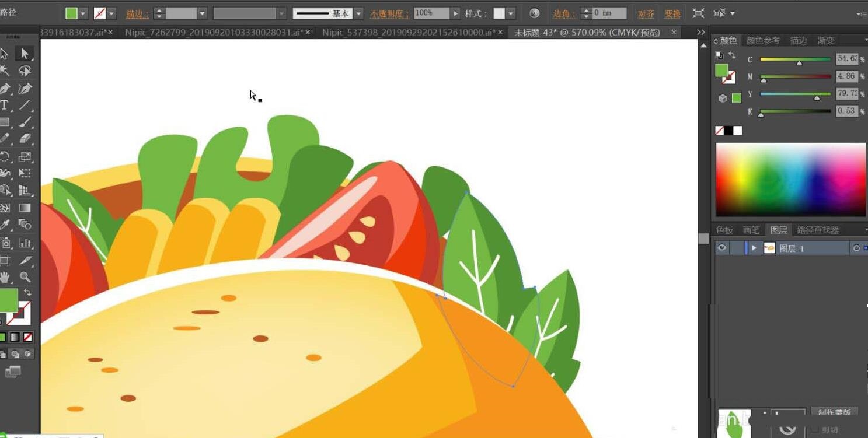Activate the Zoom magnifier tool
This screenshot has width=868, height=438.
coord(25,276)
